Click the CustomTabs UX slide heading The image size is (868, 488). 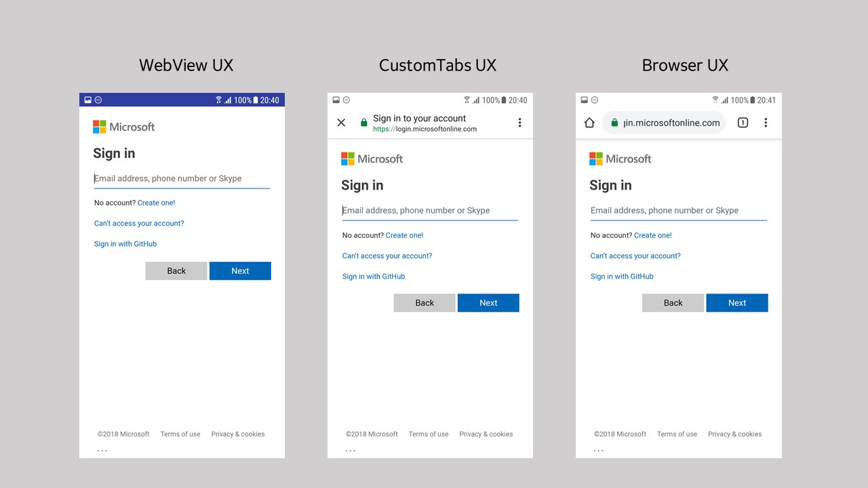(437, 65)
